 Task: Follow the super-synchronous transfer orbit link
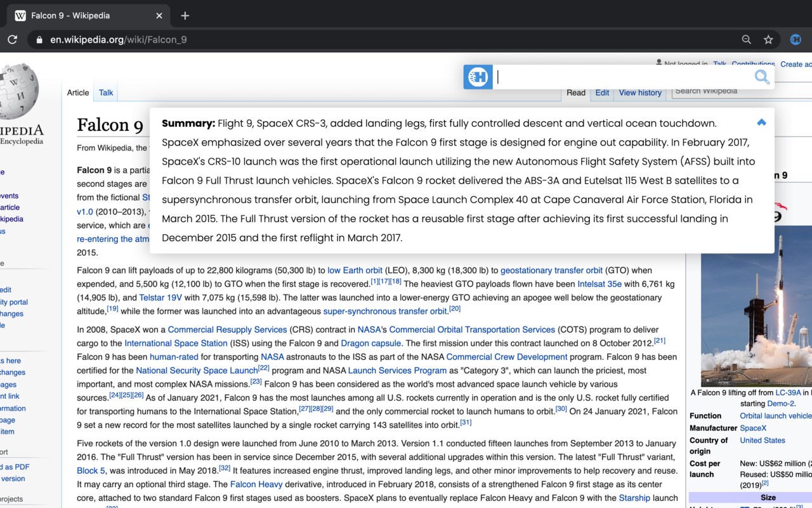pyautogui.click(x=385, y=311)
